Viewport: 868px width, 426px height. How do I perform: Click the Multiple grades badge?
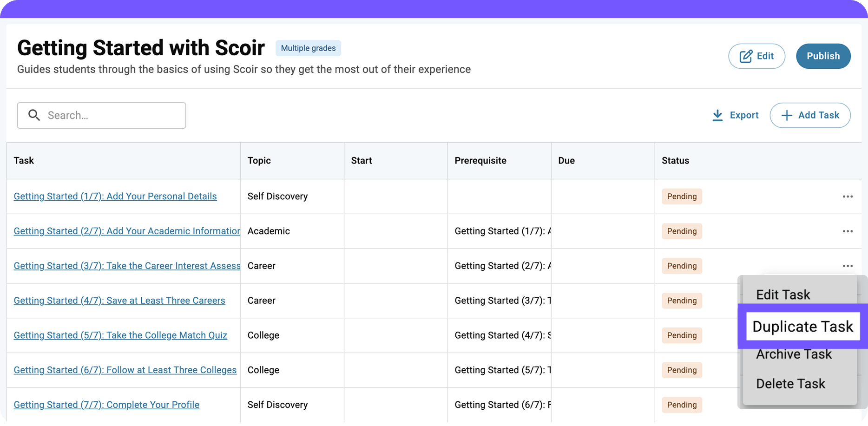[x=308, y=48]
